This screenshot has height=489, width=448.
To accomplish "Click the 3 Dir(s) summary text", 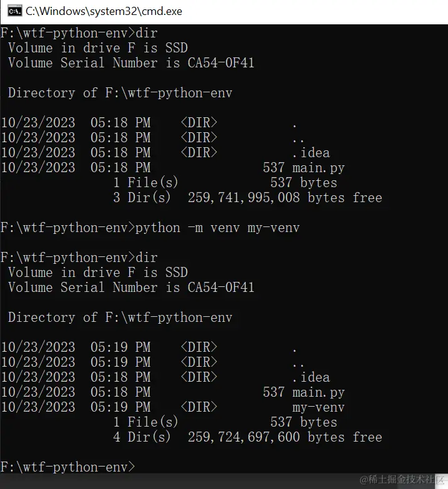I will click(x=142, y=198).
